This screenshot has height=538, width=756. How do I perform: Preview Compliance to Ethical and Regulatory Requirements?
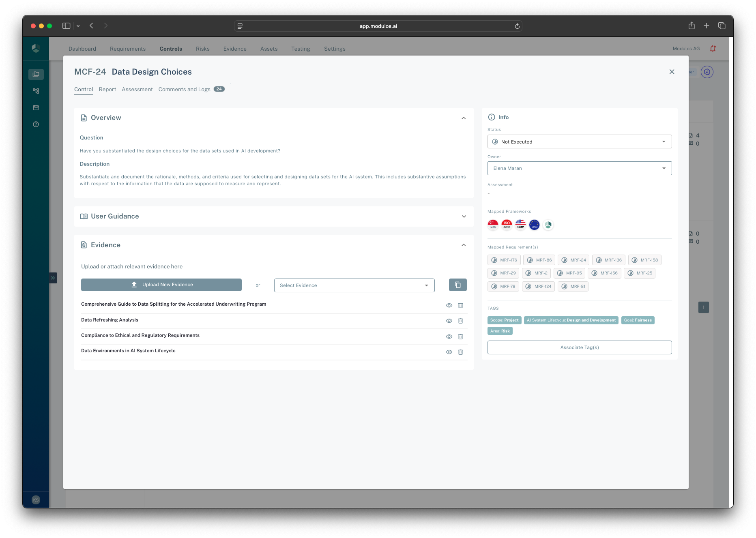click(449, 337)
